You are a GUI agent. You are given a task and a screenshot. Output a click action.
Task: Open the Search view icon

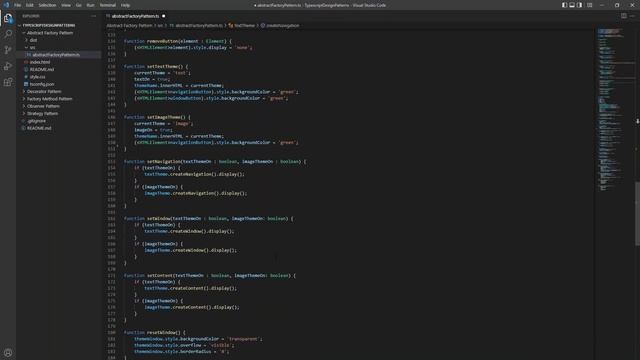tap(8, 34)
